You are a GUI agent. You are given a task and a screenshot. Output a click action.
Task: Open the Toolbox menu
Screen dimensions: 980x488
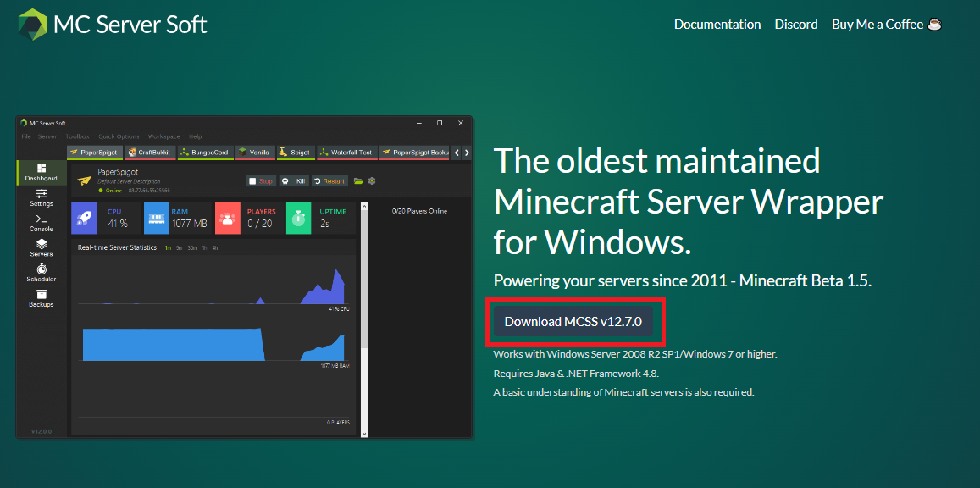click(77, 136)
